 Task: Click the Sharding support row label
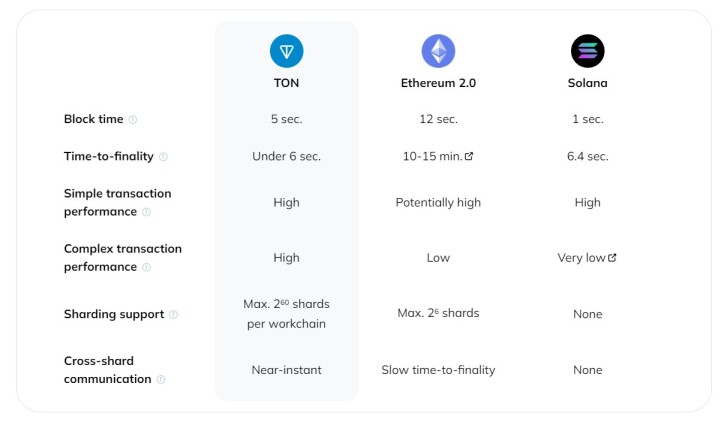click(114, 314)
